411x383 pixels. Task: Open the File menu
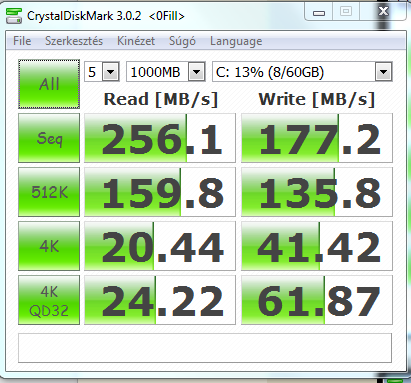pyautogui.click(x=22, y=41)
